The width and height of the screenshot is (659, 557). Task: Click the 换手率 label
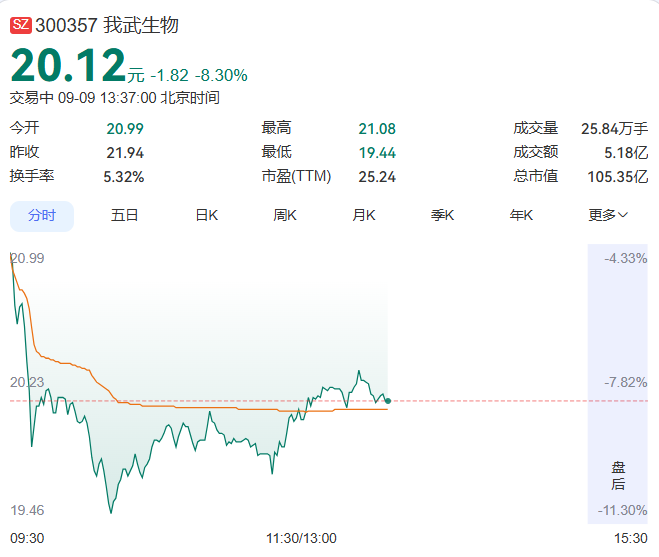click(x=32, y=176)
